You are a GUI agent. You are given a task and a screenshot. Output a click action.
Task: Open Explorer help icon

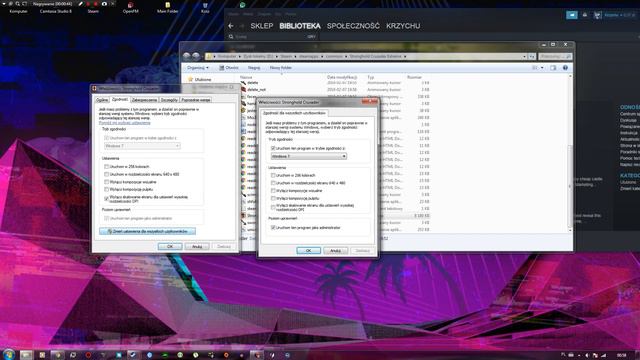tap(565, 68)
